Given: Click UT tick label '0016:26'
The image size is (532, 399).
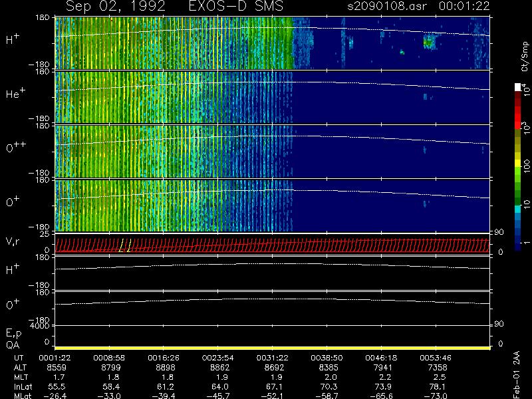Looking at the screenshot, I should click(164, 358).
